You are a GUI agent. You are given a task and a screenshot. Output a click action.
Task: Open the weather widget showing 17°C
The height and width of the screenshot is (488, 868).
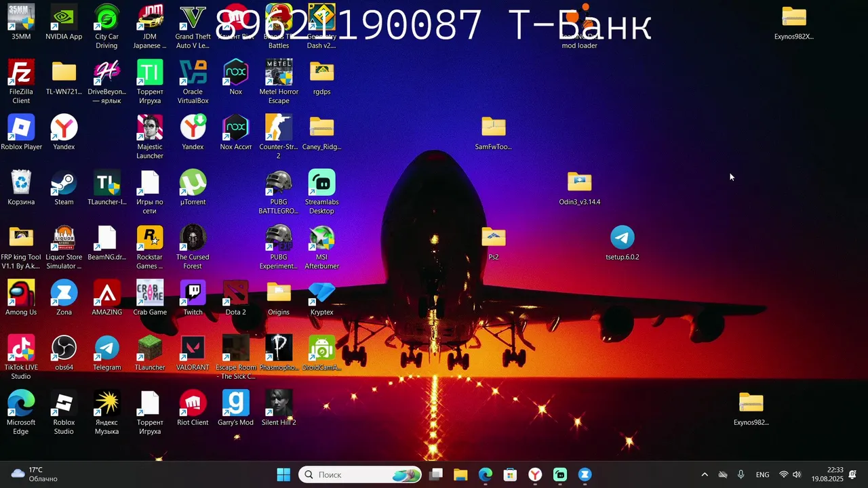coord(35,474)
